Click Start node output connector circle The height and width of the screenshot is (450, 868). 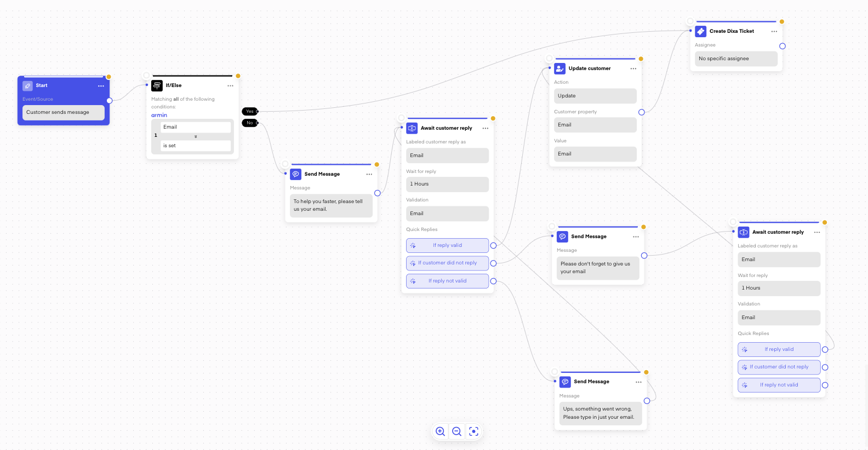[110, 101]
